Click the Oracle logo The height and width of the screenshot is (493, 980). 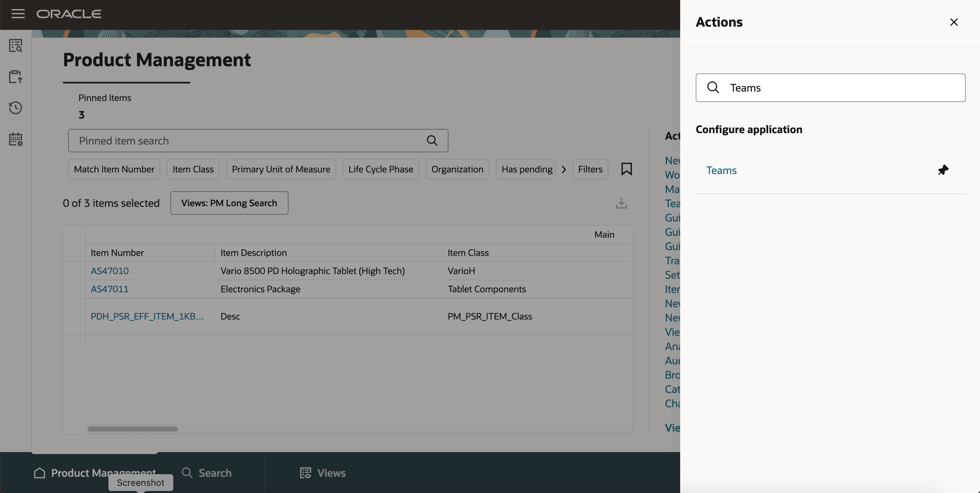69,14
